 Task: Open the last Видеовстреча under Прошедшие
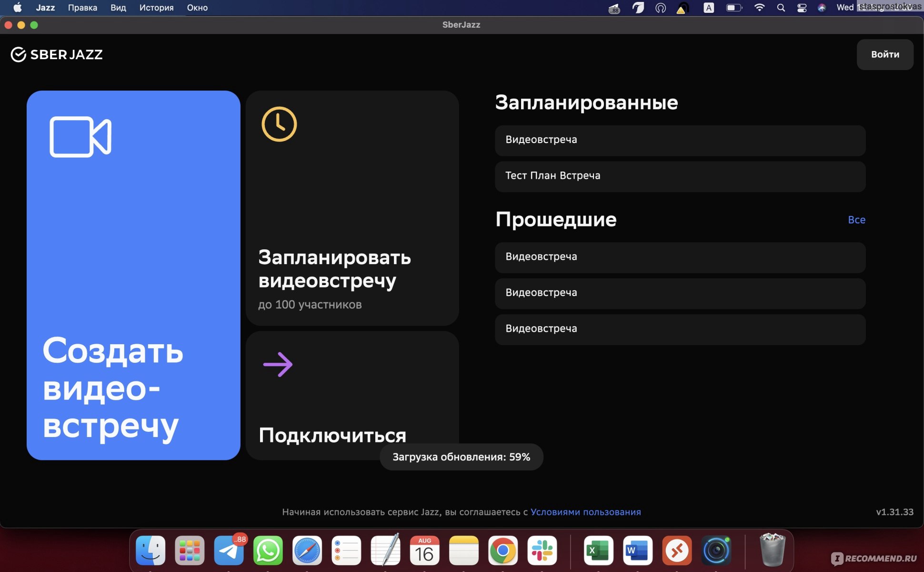680,329
